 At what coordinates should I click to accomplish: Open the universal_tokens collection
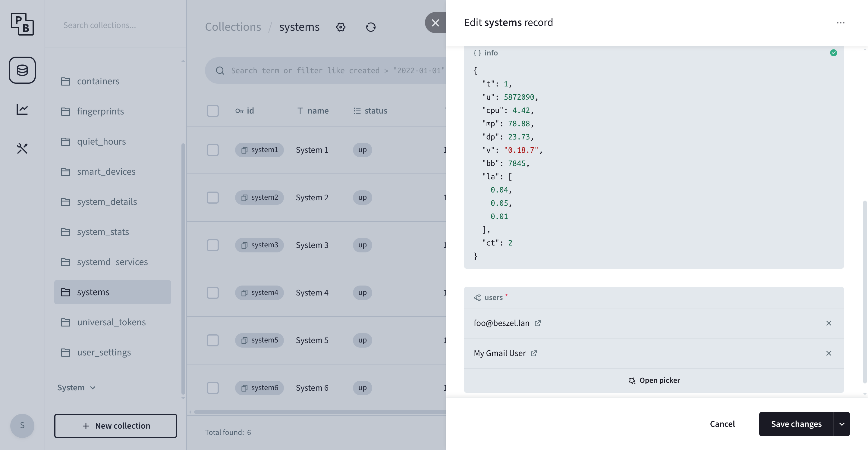tap(112, 322)
